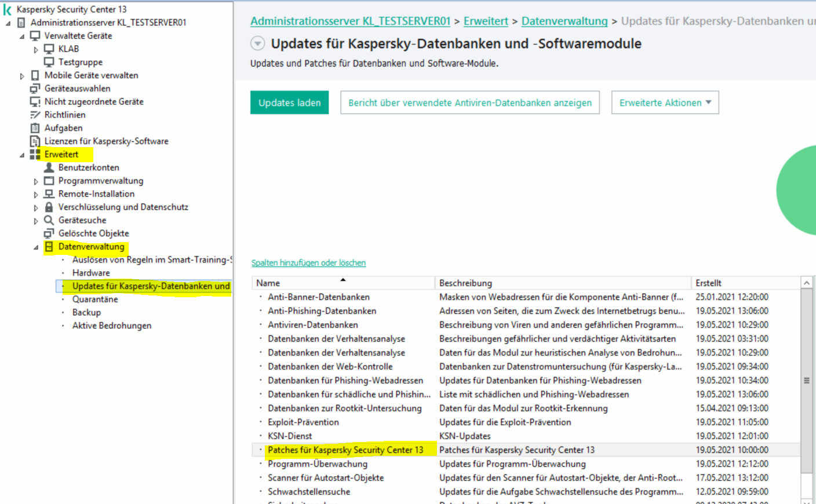Select the Schwachstellensuche row
Screen dimensions: 816x504
coord(526,492)
